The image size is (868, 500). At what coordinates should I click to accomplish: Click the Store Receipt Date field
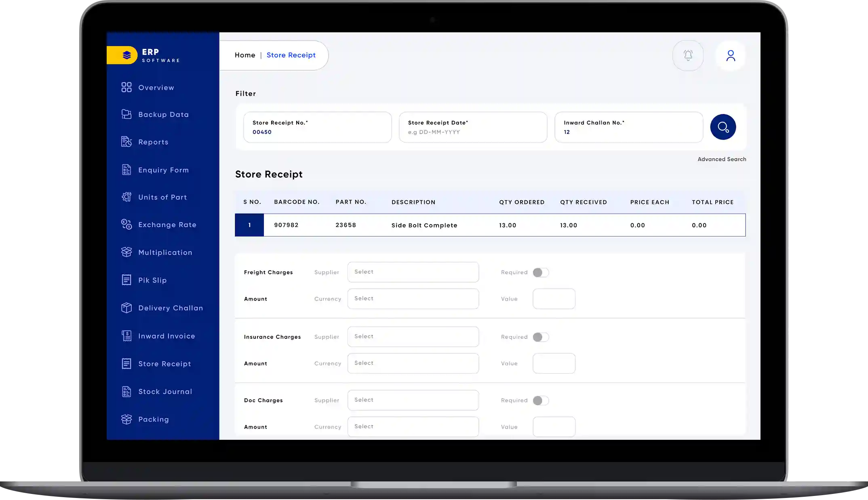pos(473,127)
